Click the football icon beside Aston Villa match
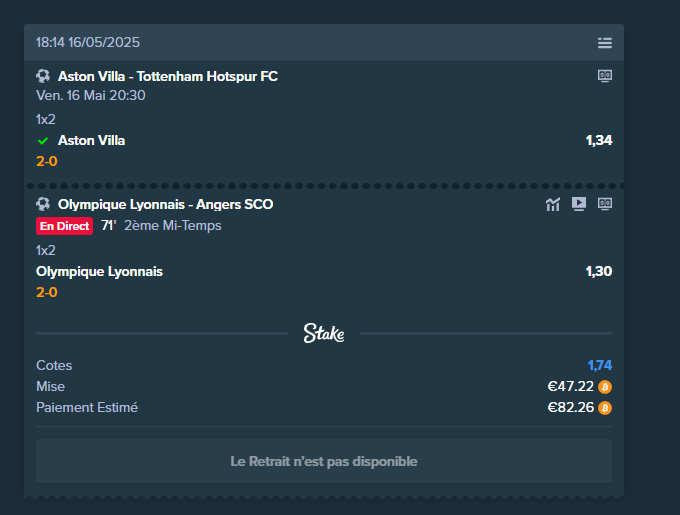 (43, 76)
